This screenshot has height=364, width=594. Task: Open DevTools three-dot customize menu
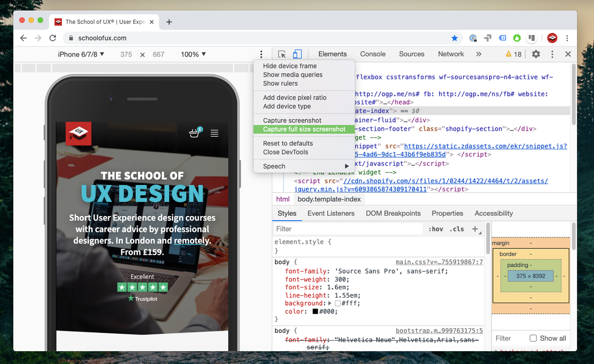click(x=552, y=54)
